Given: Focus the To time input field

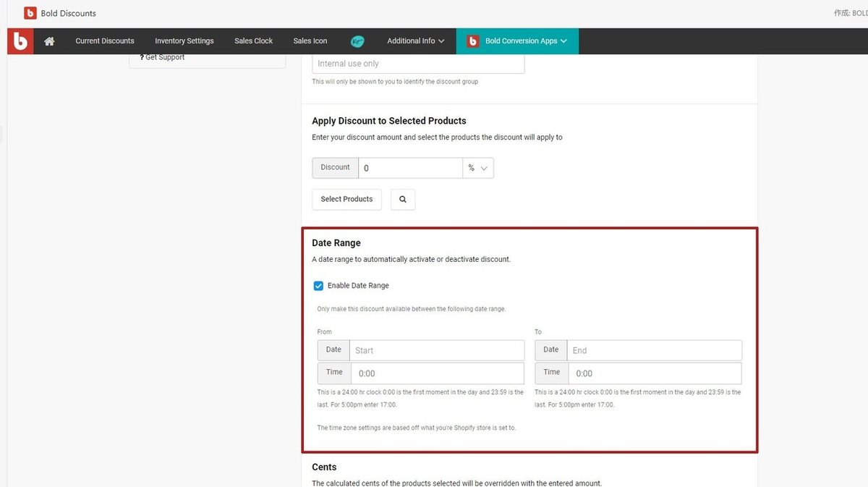Looking at the screenshot, I should (654, 373).
